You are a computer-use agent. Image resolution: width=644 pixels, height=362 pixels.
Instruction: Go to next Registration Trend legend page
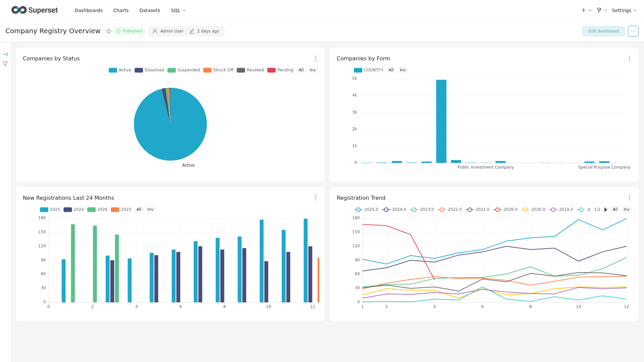point(606,209)
